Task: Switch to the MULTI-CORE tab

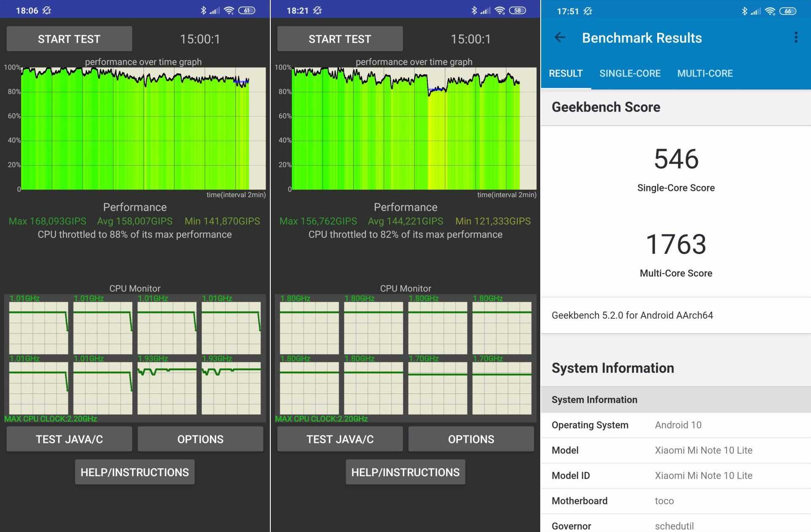Action: point(705,73)
